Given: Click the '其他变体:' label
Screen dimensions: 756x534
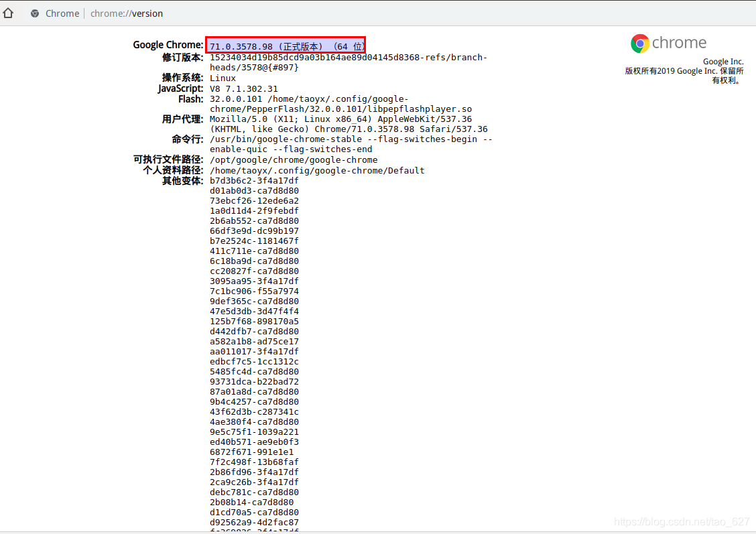Looking at the screenshot, I should 182,181.
